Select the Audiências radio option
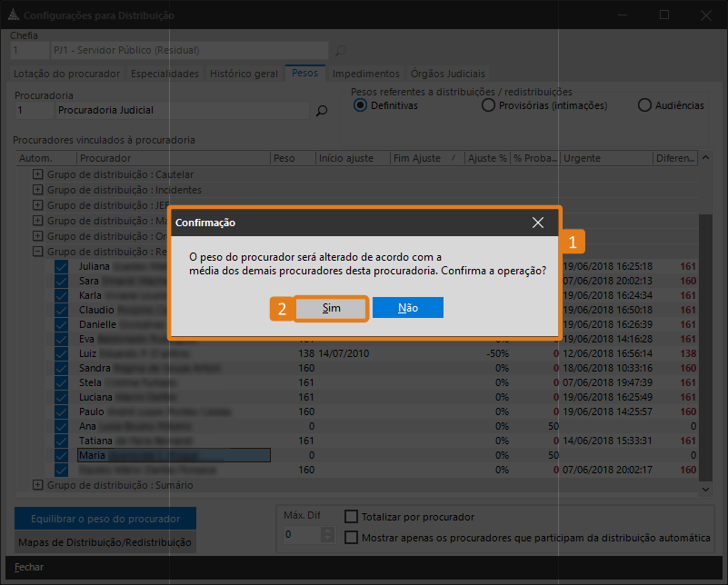The height and width of the screenshot is (585, 728). (645, 105)
